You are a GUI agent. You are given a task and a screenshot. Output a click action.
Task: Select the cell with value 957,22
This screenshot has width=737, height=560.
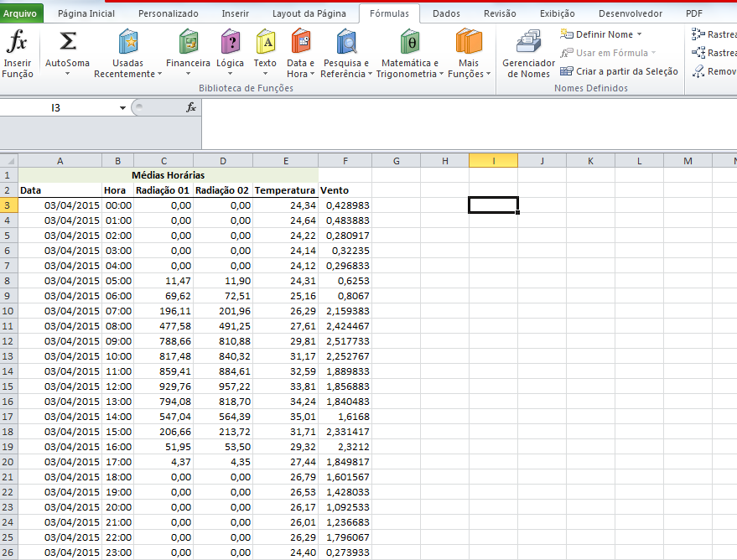[x=223, y=386]
